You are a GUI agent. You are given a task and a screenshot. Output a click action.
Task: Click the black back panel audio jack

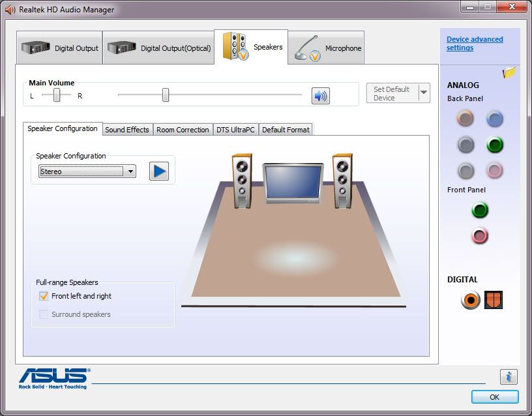click(465, 145)
